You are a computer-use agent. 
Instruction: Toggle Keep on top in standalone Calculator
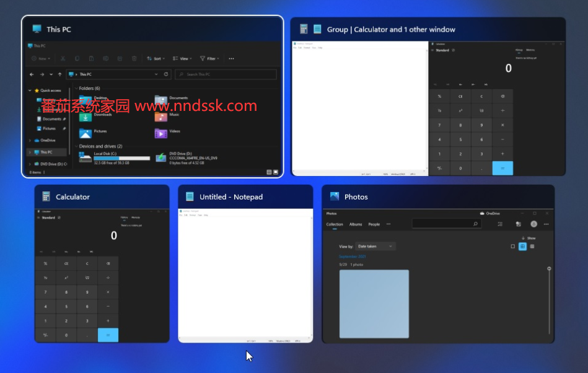coord(59,217)
